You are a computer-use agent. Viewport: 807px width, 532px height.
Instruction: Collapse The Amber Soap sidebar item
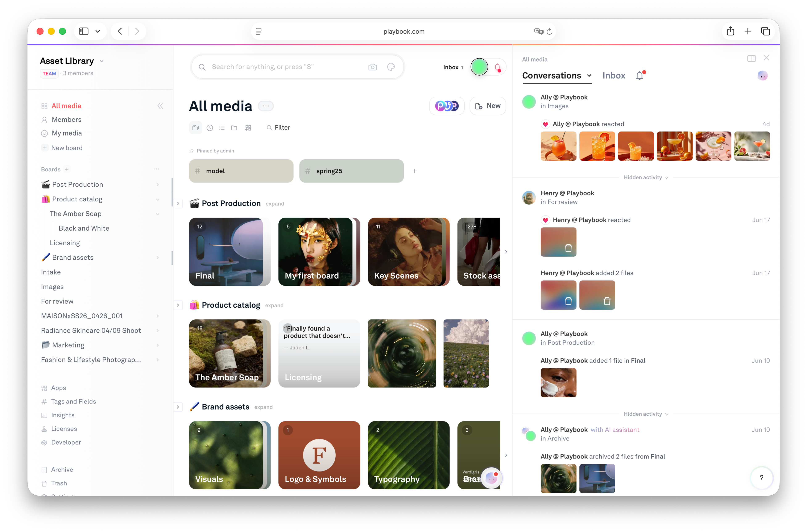(x=158, y=214)
